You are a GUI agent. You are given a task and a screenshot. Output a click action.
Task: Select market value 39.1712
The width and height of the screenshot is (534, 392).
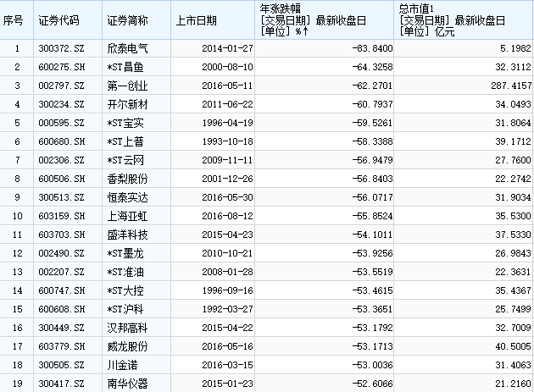[x=513, y=141]
